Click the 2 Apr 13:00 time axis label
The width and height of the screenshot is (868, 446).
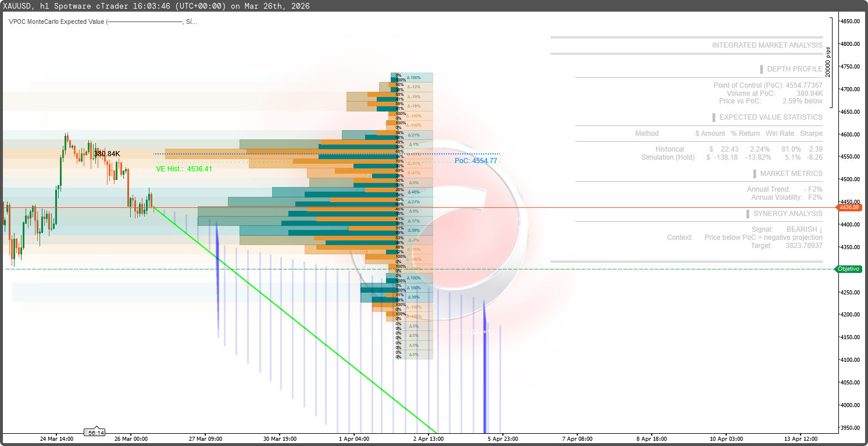point(428,439)
